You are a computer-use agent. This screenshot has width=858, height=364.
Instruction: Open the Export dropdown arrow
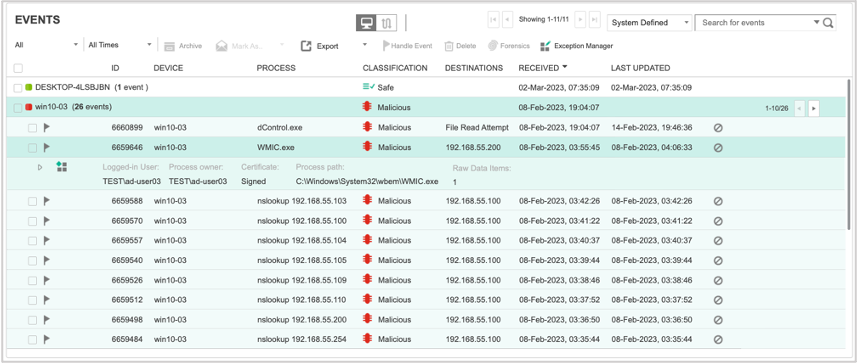[x=365, y=45]
